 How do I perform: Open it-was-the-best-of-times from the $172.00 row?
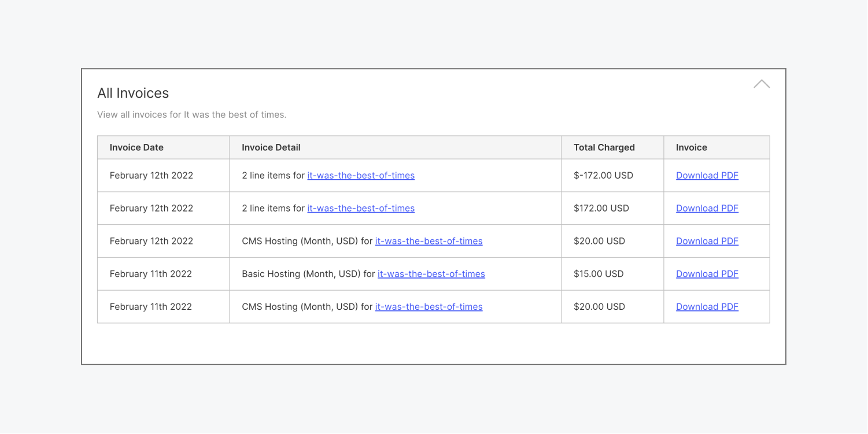coord(360,208)
